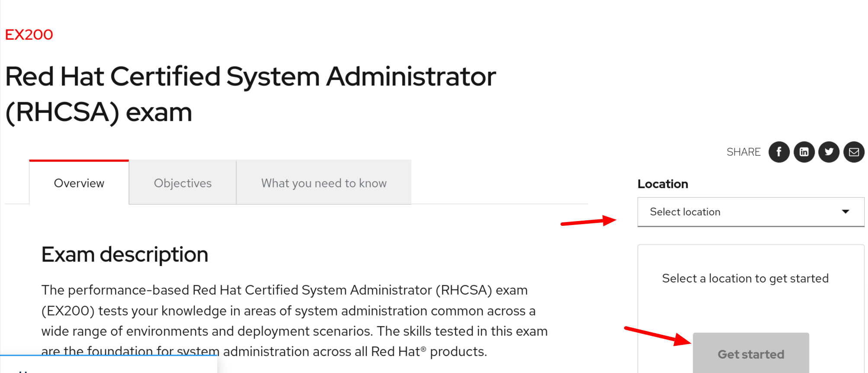Switch to the Objectives tab
The height and width of the screenshot is (373, 868).
tap(183, 183)
